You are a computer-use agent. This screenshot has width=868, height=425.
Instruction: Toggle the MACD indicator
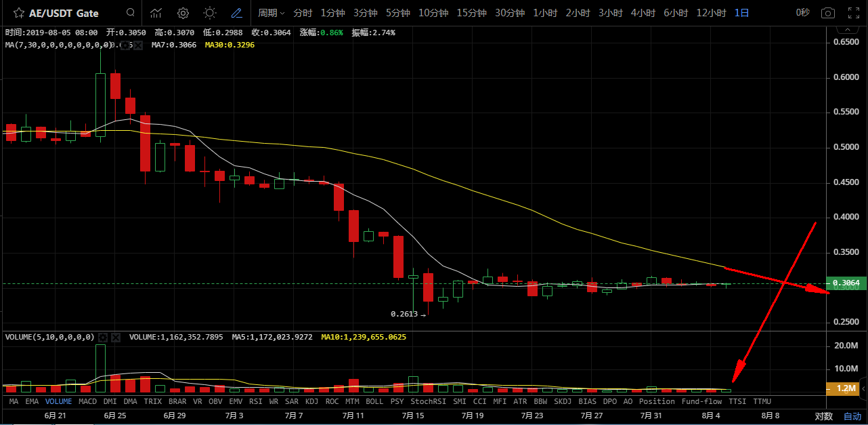pyautogui.click(x=88, y=401)
